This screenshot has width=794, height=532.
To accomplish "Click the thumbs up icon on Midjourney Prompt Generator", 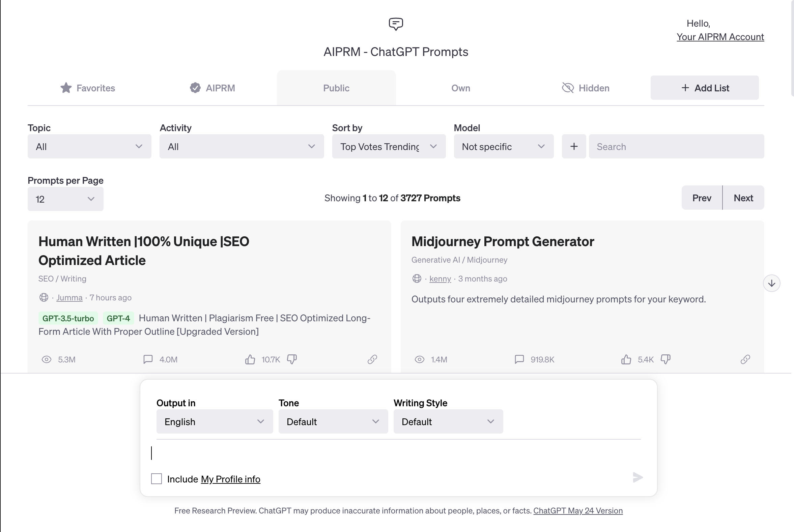I will pyautogui.click(x=625, y=359).
